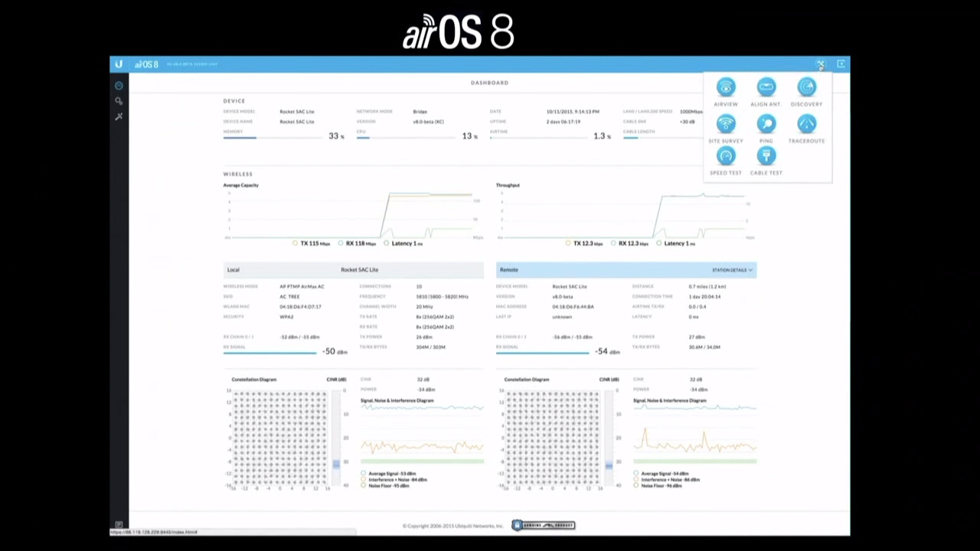Click the CPU usage bar

coord(406,138)
